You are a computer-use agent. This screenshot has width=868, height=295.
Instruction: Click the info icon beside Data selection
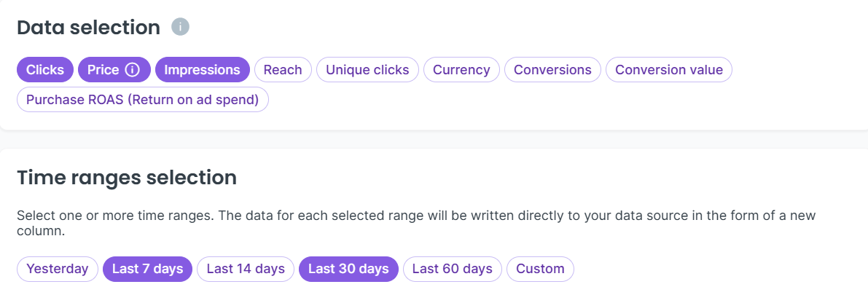tap(180, 28)
